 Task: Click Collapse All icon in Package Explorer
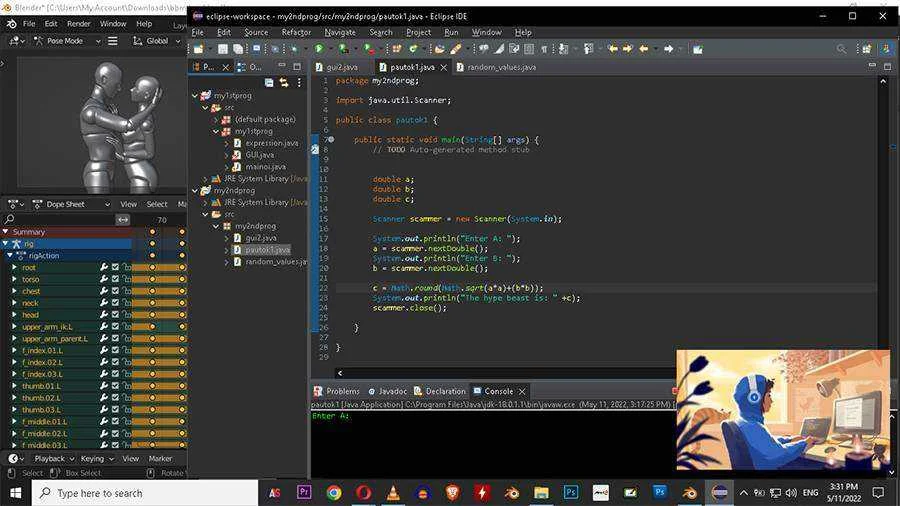click(x=269, y=83)
